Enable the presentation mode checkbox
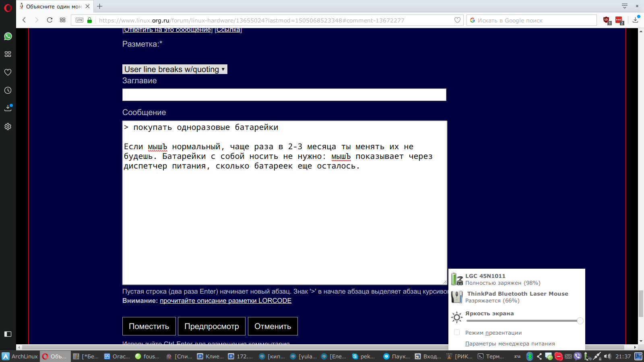The width and height of the screenshot is (644, 362). point(457,333)
